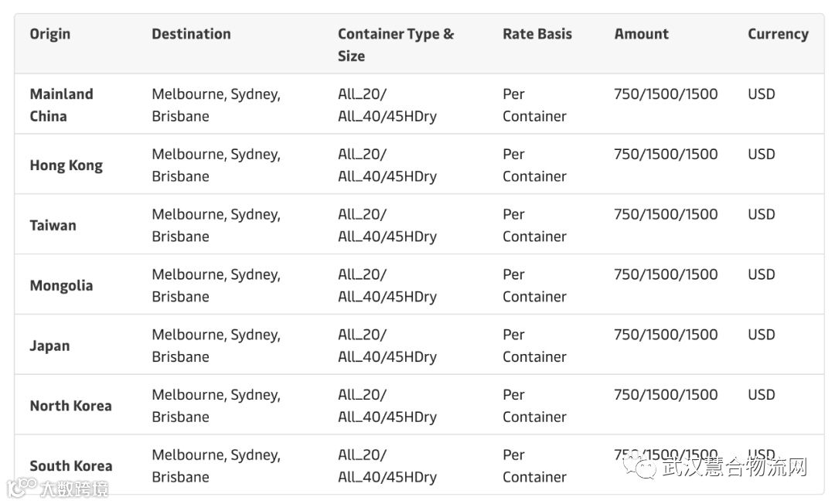
Task: Click the Rate Basis column header
Action: [537, 34]
